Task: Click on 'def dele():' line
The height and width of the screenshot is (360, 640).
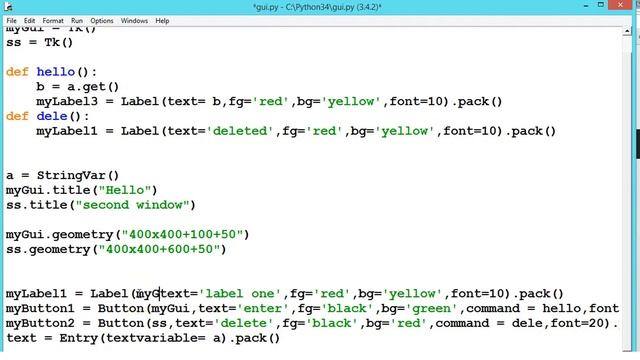Action: tap(47, 116)
